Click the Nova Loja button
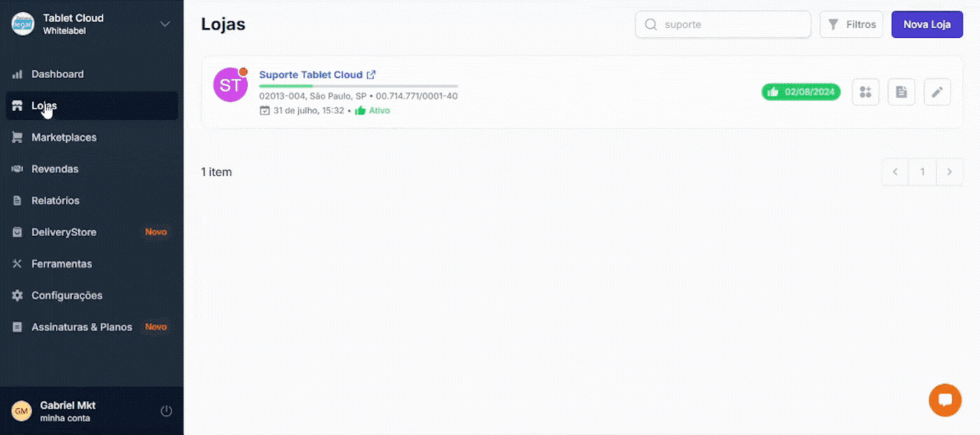The image size is (980, 435). [927, 24]
